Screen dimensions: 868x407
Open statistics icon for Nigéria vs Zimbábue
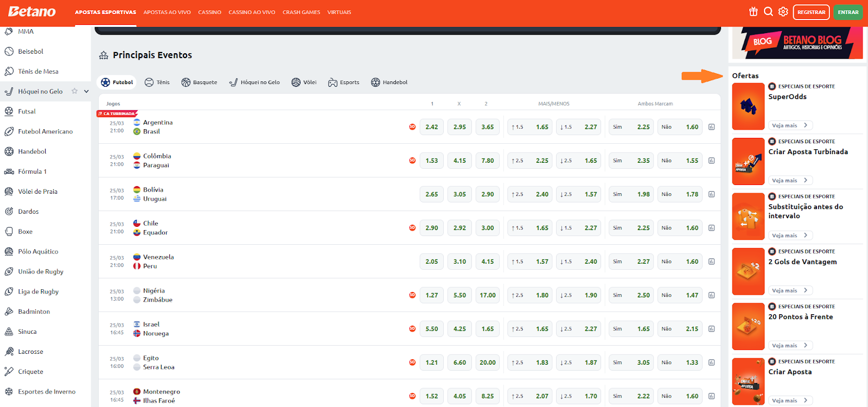(x=712, y=295)
